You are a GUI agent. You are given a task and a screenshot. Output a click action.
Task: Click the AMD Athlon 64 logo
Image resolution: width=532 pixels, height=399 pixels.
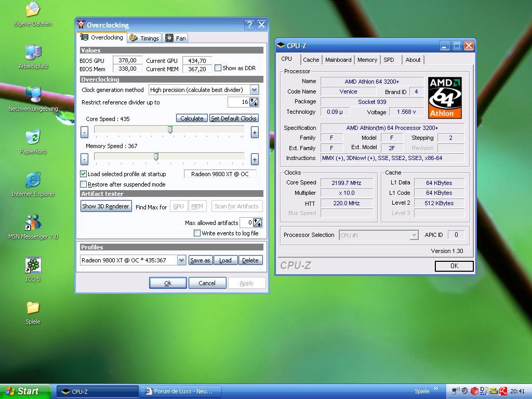(x=445, y=98)
